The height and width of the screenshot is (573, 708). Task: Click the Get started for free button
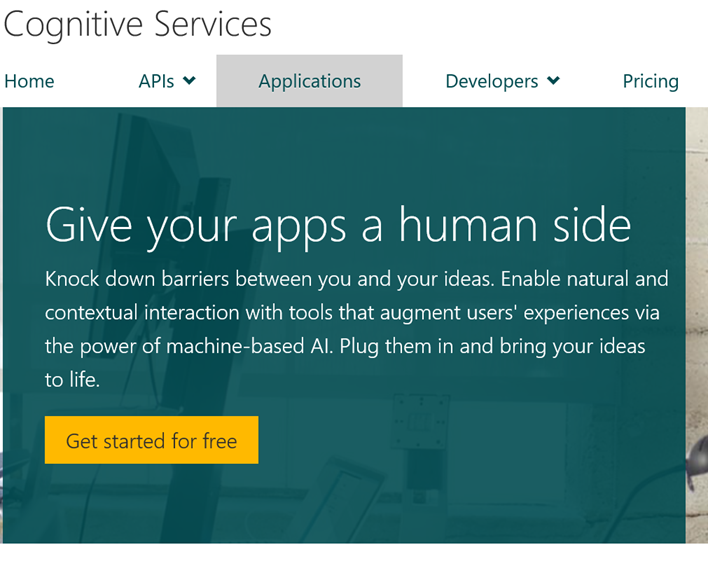coord(151,440)
